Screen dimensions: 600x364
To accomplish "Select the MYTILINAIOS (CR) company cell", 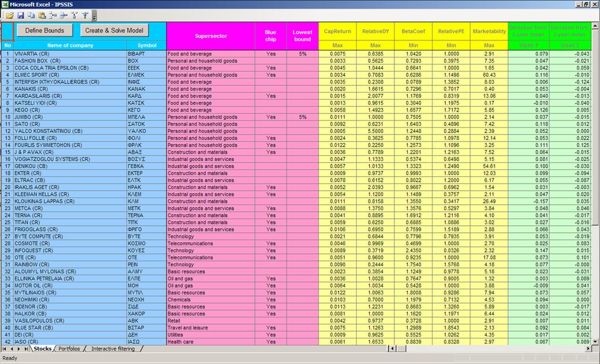I will 70,293.
